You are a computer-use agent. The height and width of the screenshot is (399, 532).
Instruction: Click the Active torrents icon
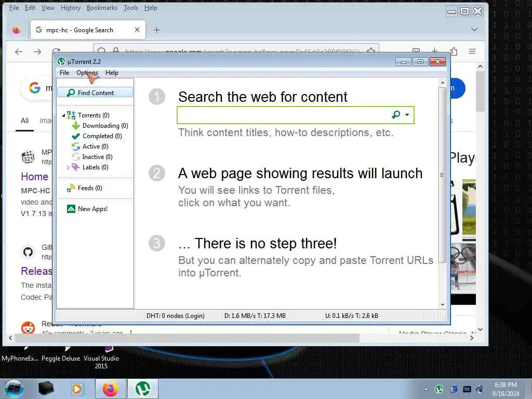pos(76,146)
